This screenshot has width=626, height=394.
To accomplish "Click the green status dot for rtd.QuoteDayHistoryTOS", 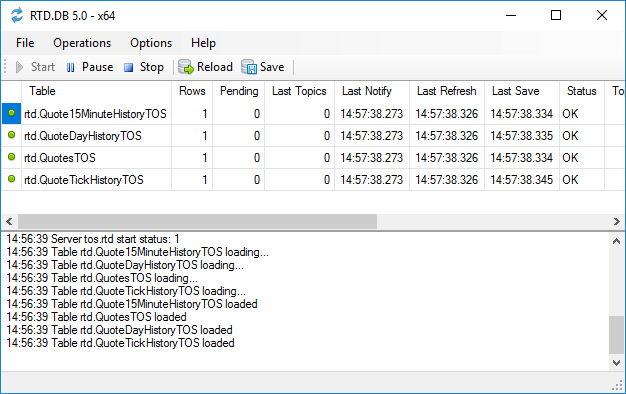I will [x=12, y=135].
